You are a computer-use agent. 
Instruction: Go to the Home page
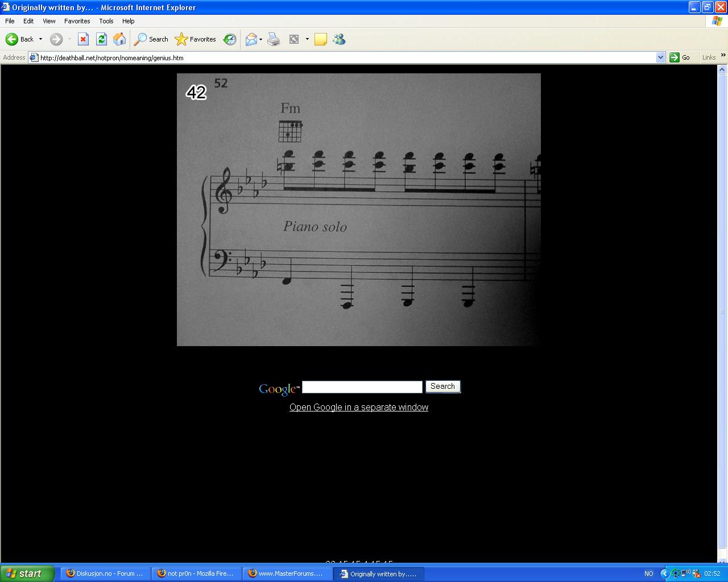pos(119,39)
